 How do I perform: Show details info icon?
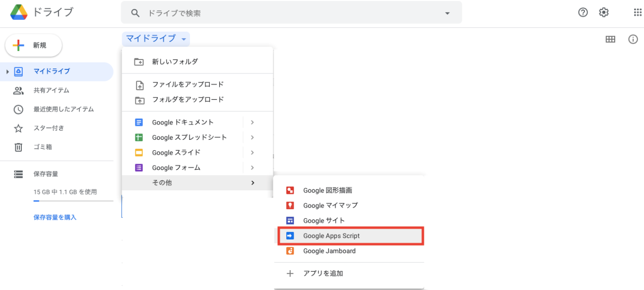[633, 39]
